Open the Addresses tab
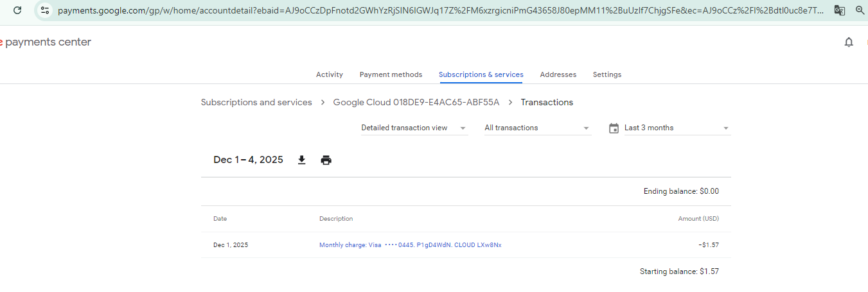Image resolution: width=868 pixels, height=292 pixels. 558,74
